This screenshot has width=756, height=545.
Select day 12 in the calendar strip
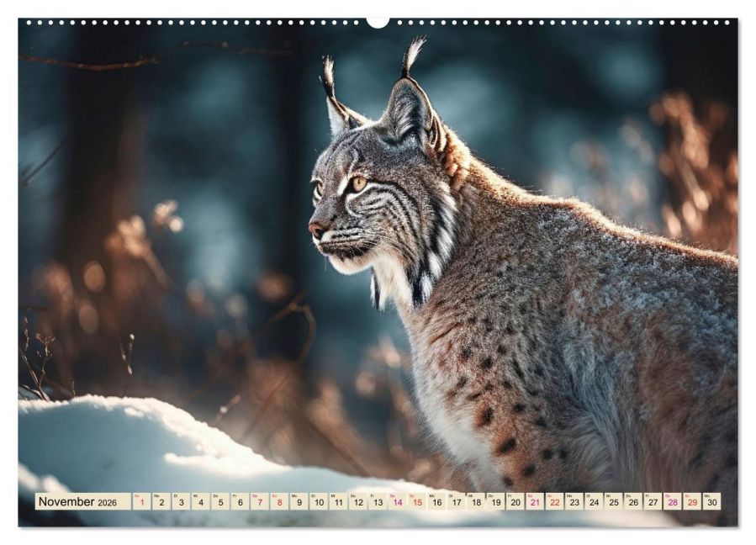(x=358, y=501)
